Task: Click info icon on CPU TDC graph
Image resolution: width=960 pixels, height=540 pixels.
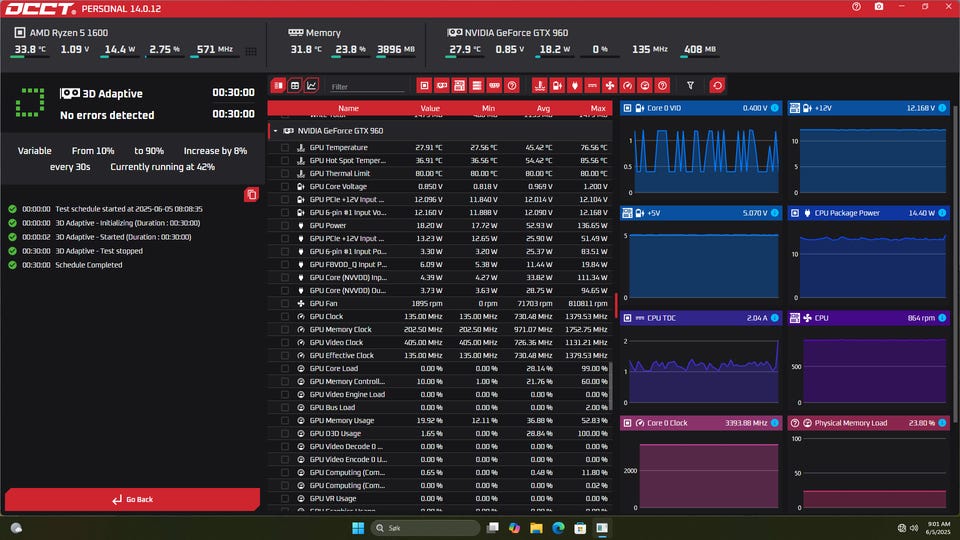Action: click(774, 318)
